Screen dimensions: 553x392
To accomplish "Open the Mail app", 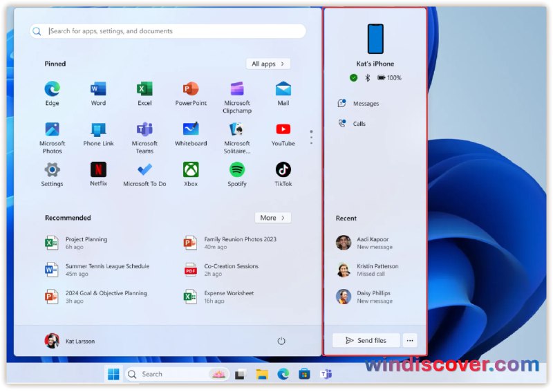I will pos(283,93).
